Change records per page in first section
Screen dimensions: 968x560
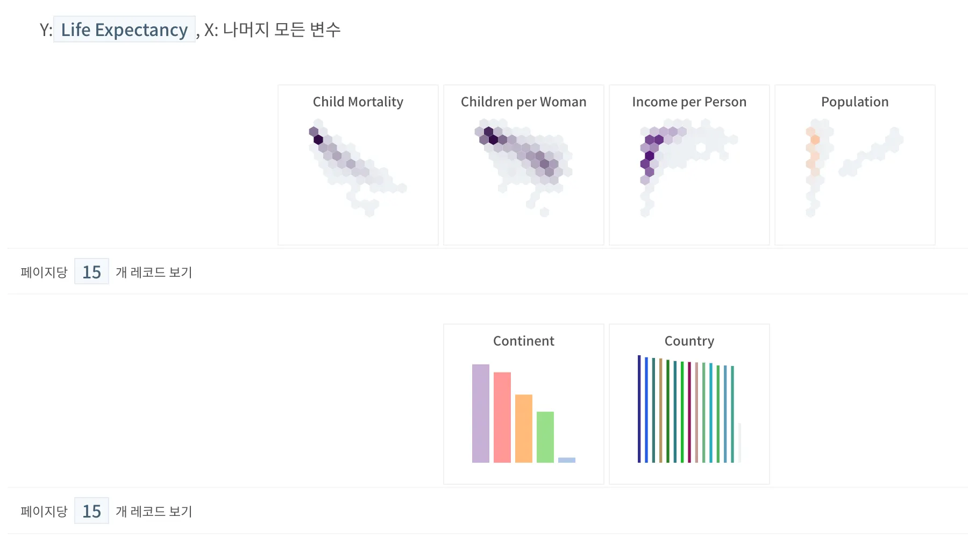click(x=91, y=272)
